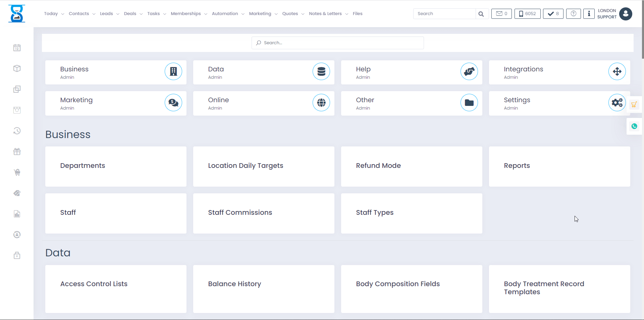Select the price tag icon in the sidebar
Screen dimensions: 644x320
click(17, 193)
